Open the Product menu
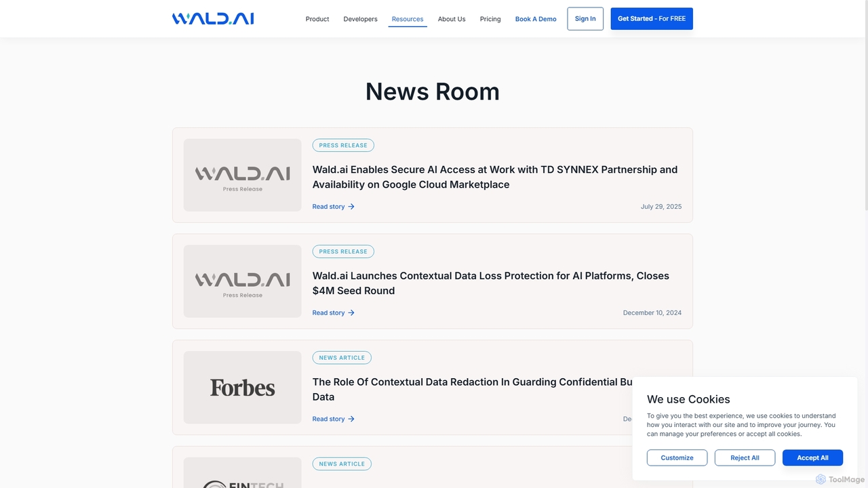The image size is (868, 488). click(x=317, y=19)
